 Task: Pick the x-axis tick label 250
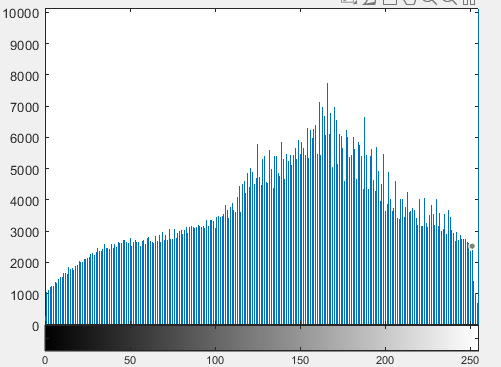470,360
